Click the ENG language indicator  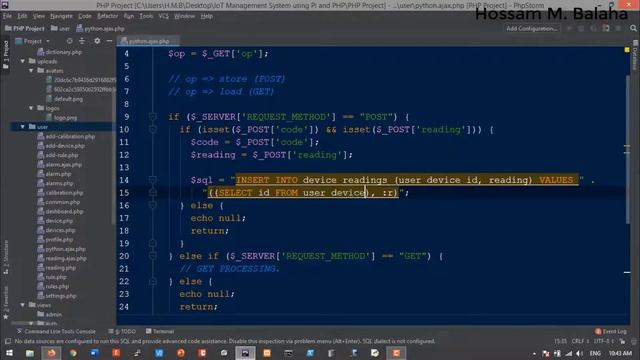(x=595, y=353)
